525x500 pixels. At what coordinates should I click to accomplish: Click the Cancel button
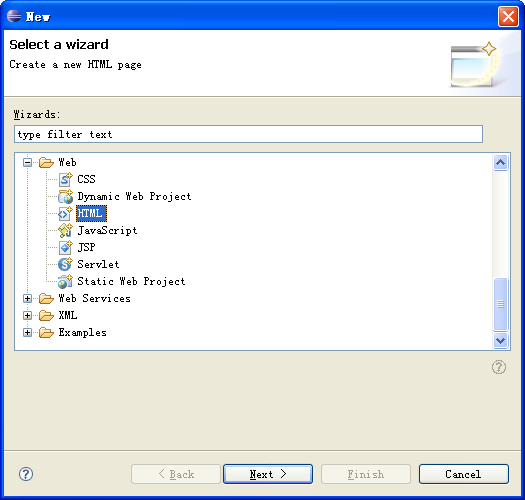click(464, 474)
